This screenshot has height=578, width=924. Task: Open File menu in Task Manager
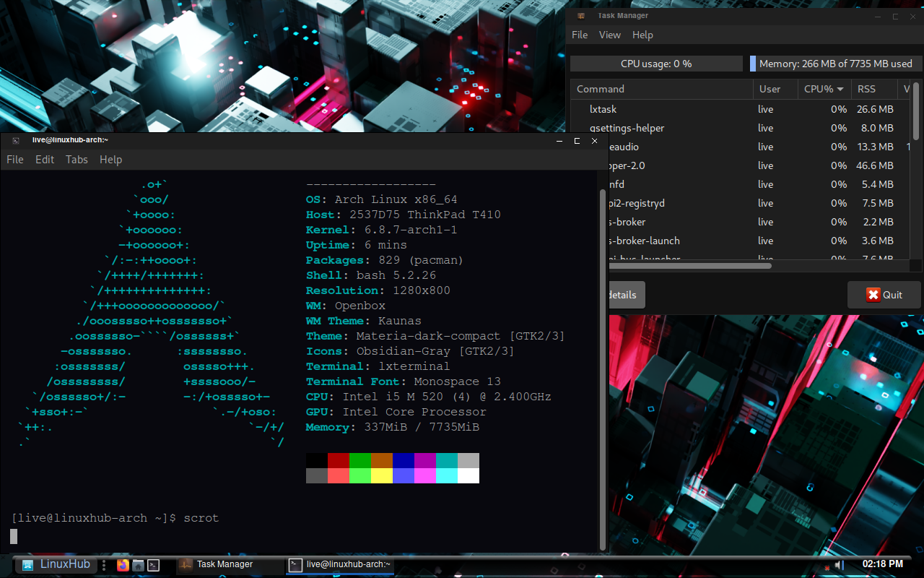pyautogui.click(x=580, y=35)
